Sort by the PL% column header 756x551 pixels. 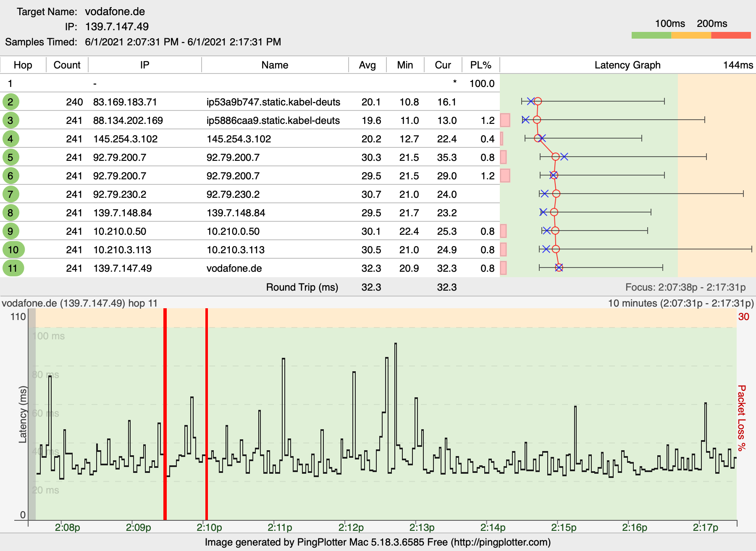(x=480, y=65)
